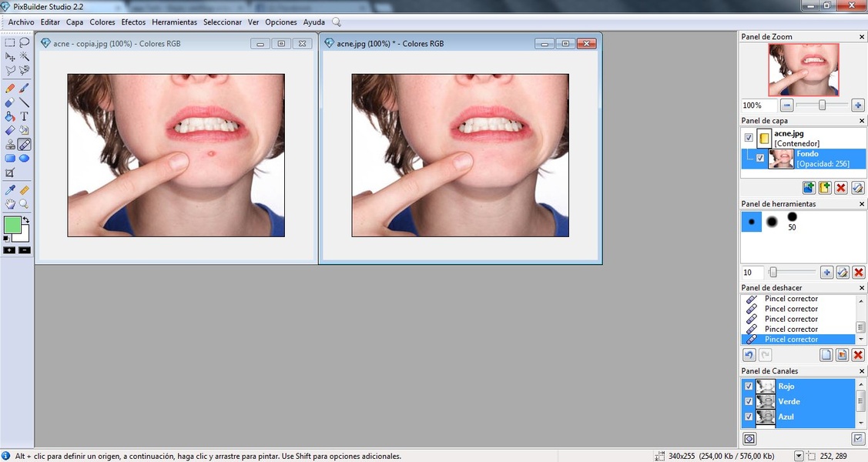Image resolution: width=868 pixels, height=462 pixels.
Task: Click the zoom percentage field showing 100%
Action: [x=759, y=105]
